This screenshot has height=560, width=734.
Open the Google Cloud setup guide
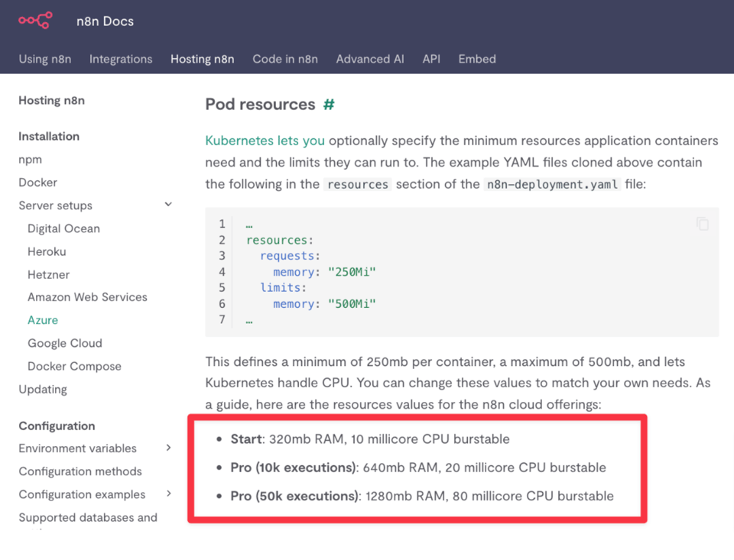pyautogui.click(x=65, y=343)
